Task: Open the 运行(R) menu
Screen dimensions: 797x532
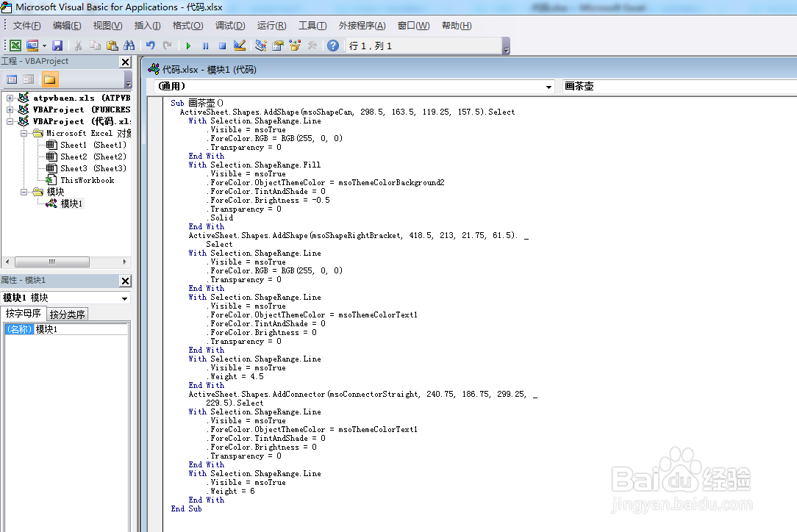Action: [x=272, y=26]
